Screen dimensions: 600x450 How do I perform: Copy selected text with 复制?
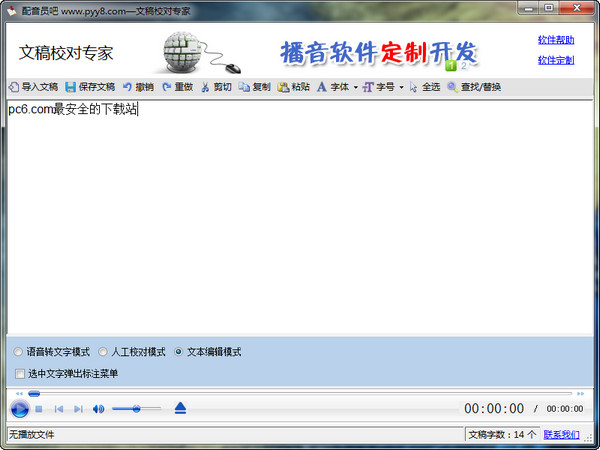[255, 87]
